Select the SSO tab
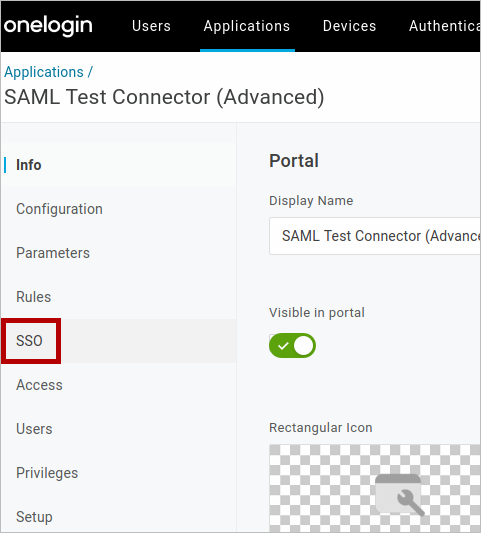The height and width of the screenshot is (533, 481). [29, 341]
